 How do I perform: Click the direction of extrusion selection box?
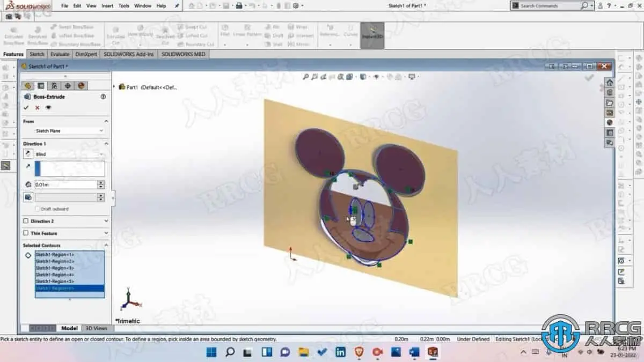pos(70,168)
